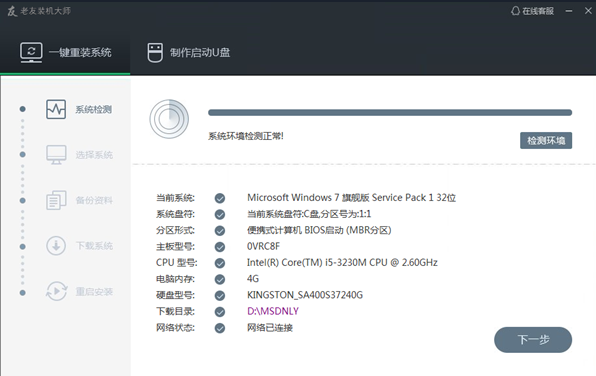Click check mark beside 分区形式
This screenshot has height=376, width=596.
click(x=220, y=230)
